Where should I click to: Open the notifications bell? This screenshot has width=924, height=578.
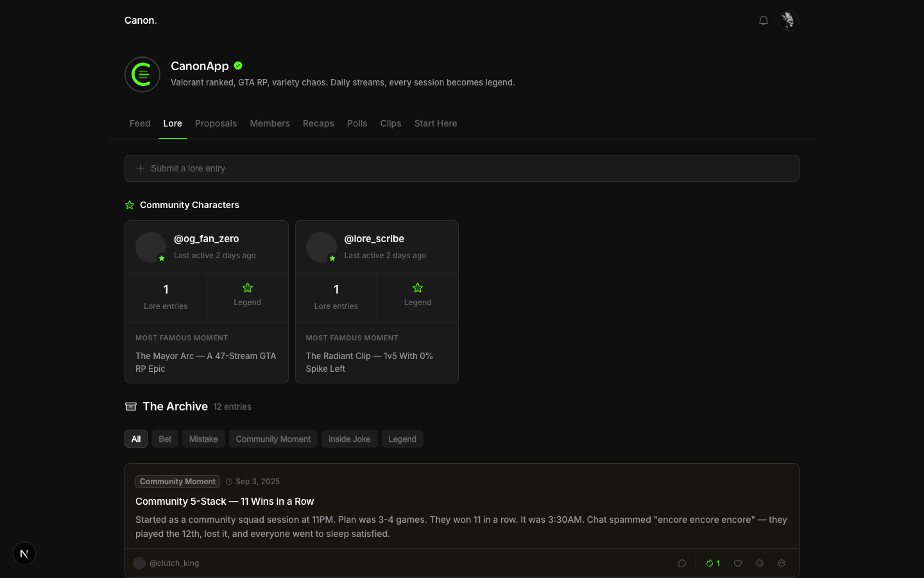coord(763,21)
